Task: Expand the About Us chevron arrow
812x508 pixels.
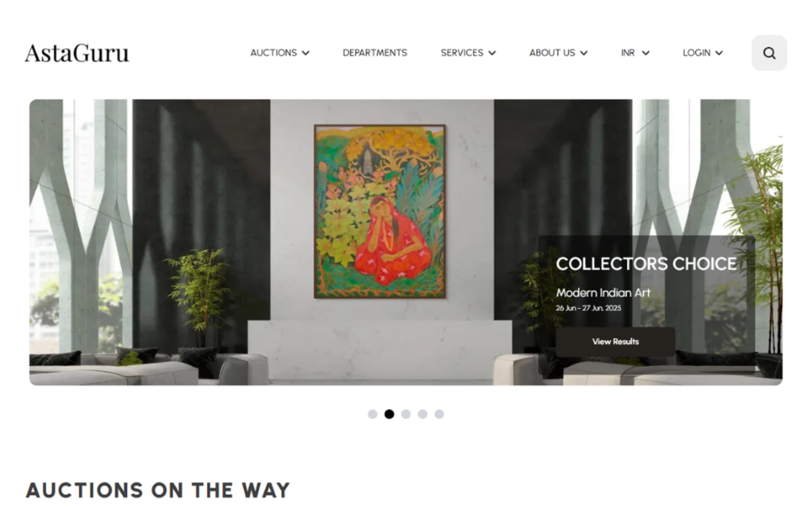Action: 584,53
